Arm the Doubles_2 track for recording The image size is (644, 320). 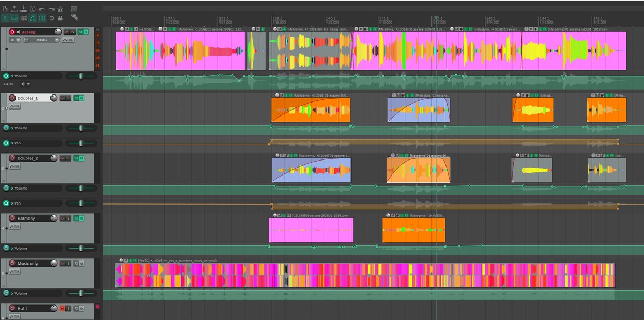tap(12, 158)
